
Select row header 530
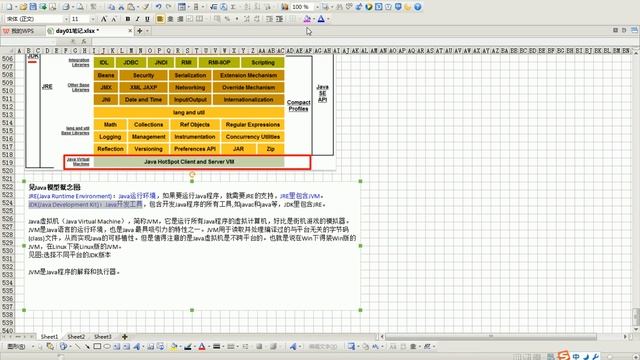pos(7,251)
